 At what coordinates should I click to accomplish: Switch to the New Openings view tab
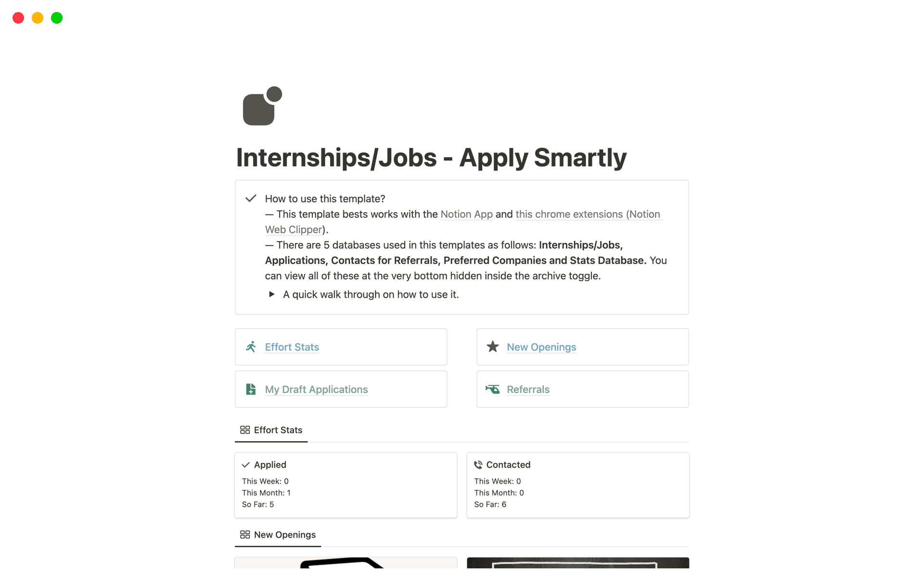pos(284,535)
